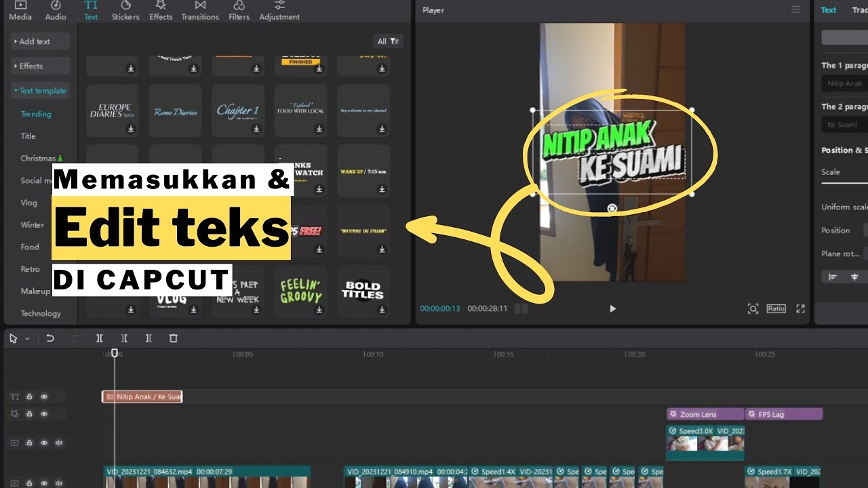This screenshot has height=488, width=868.
Task: Edit the first paragraph field Nitip Anak
Action: [x=845, y=83]
